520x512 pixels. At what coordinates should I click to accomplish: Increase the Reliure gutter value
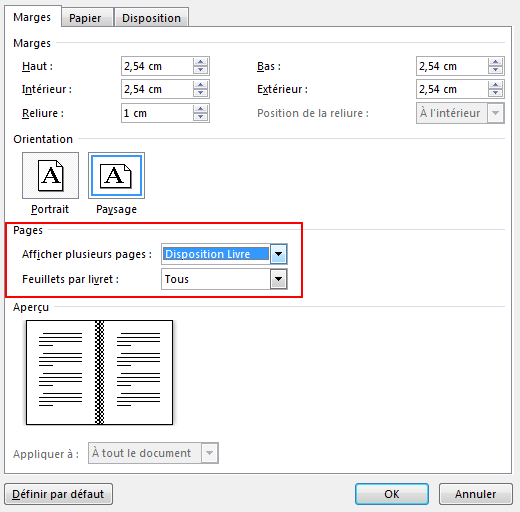200,109
